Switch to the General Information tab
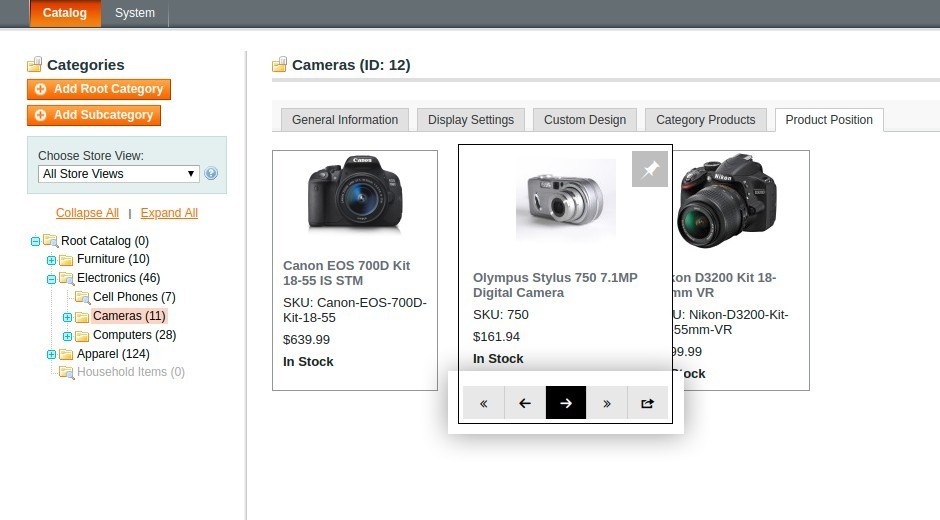The height and width of the screenshot is (520, 940). pyautogui.click(x=345, y=120)
